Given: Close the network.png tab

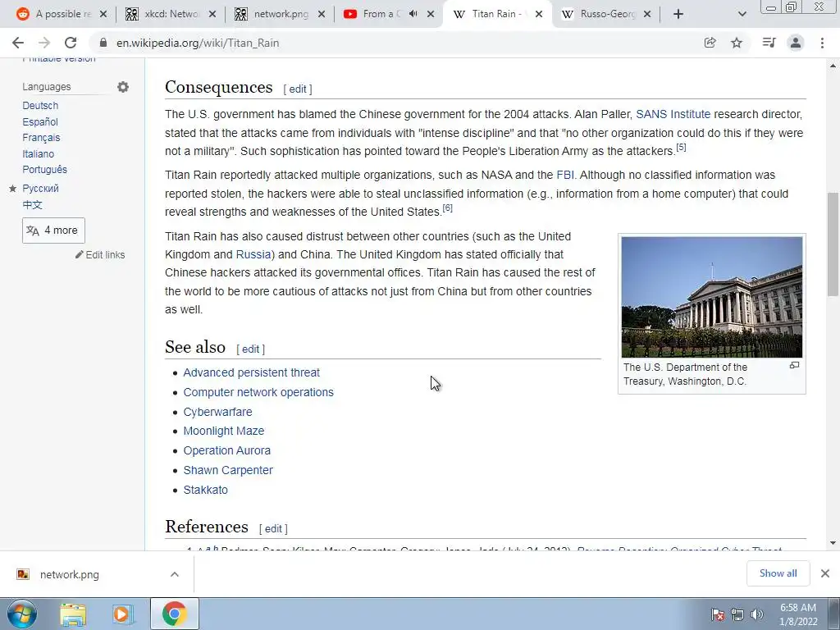Looking at the screenshot, I should pos(322,14).
